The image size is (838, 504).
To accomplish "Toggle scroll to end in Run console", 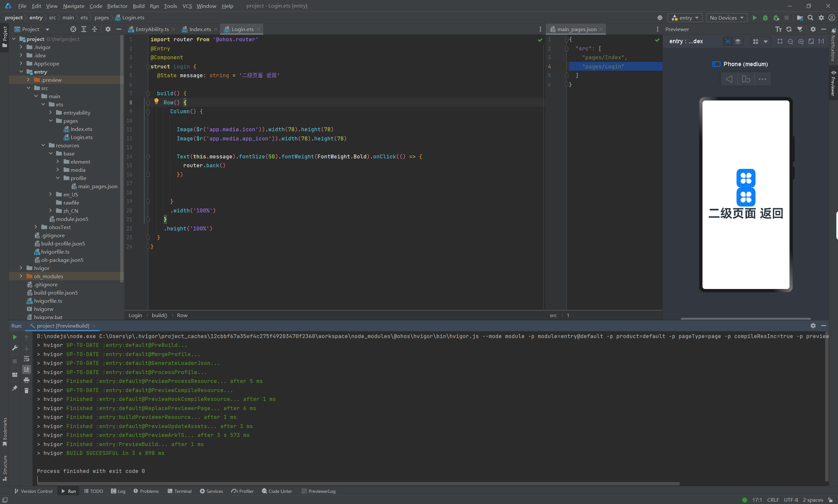I will [x=27, y=369].
